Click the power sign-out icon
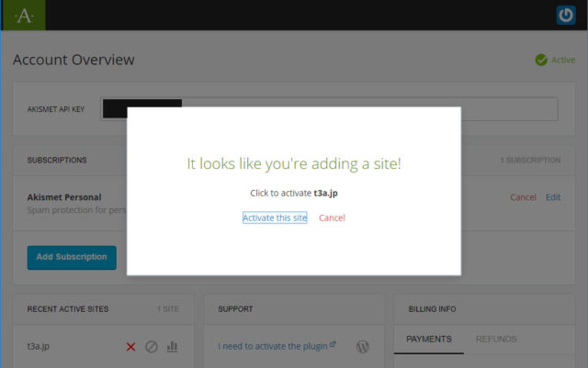 tap(566, 15)
